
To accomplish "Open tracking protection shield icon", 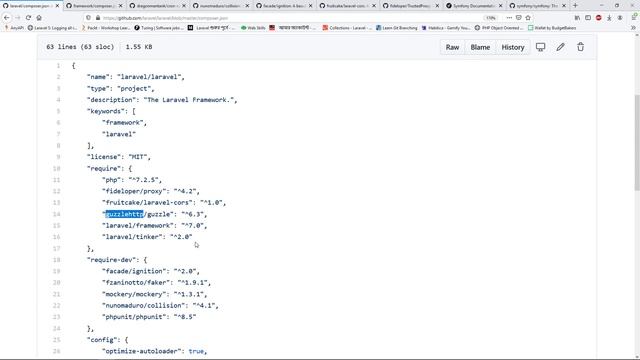I will (x=89, y=18).
